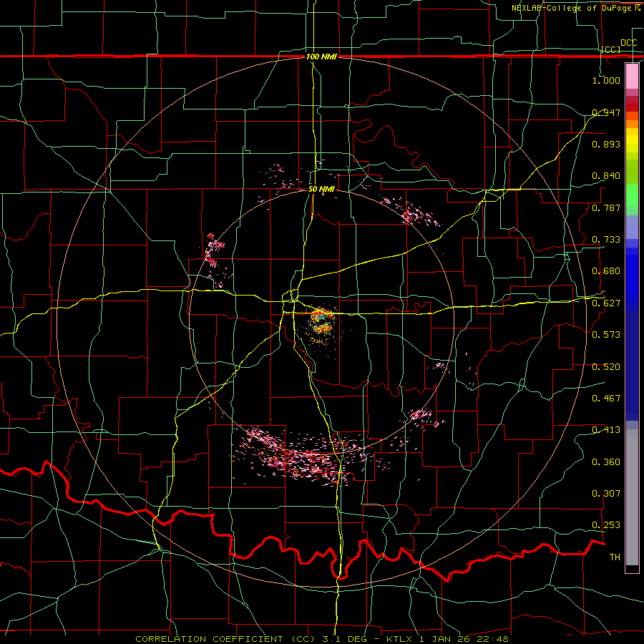Select the 0.253 legend value
Viewport: 644px width, 644px height.
[x=606, y=525]
